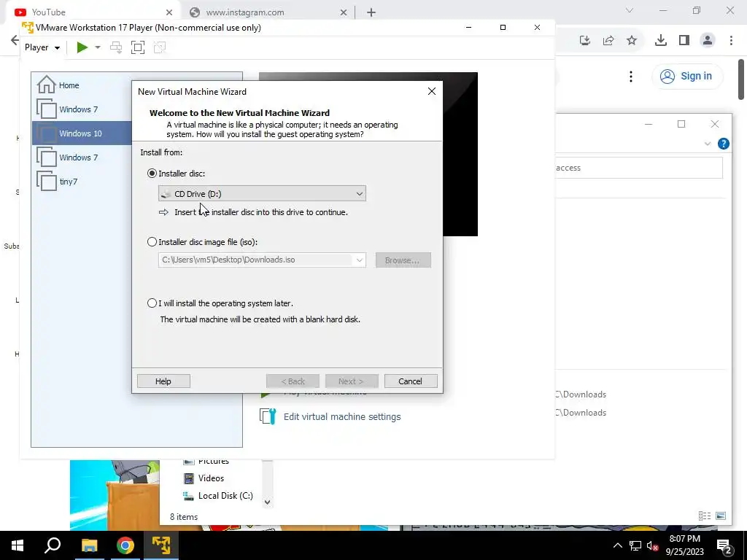The height and width of the screenshot is (560, 747).
Task: Click the green Power On play icon
Action: (x=82, y=47)
